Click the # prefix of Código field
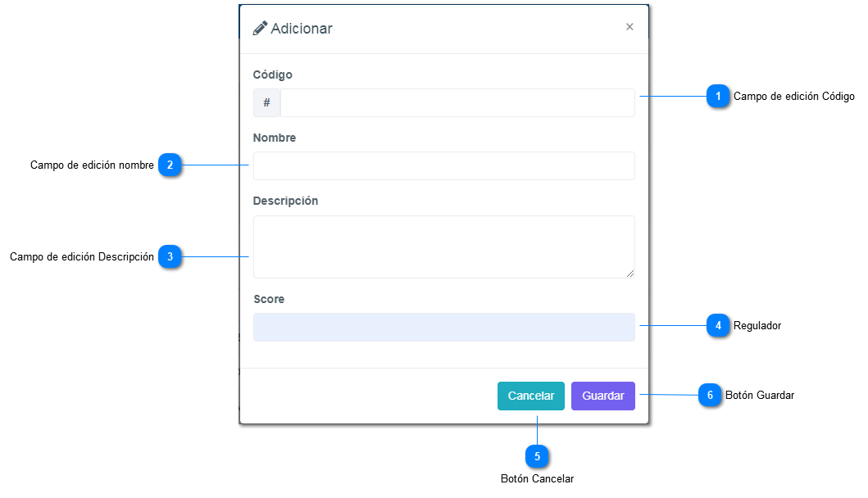 (x=267, y=103)
